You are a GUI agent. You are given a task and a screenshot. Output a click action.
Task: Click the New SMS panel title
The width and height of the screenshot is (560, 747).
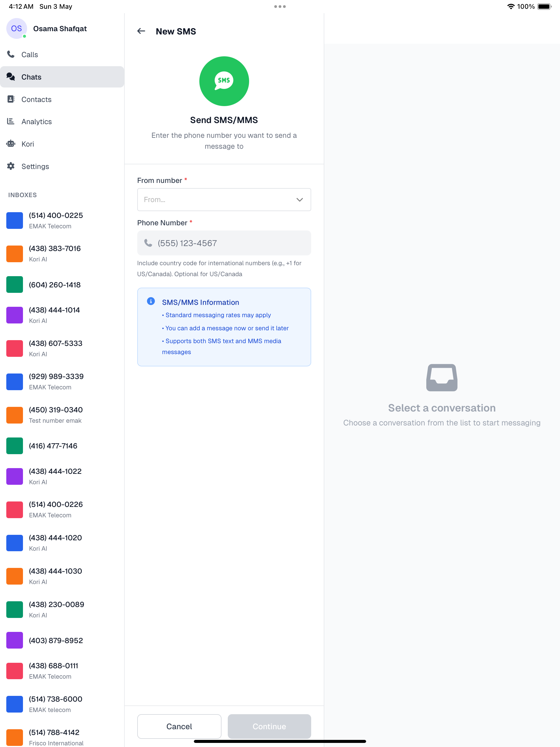coord(176,31)
